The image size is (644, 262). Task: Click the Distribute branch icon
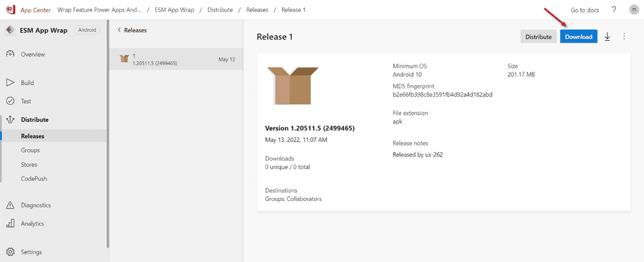10,120
